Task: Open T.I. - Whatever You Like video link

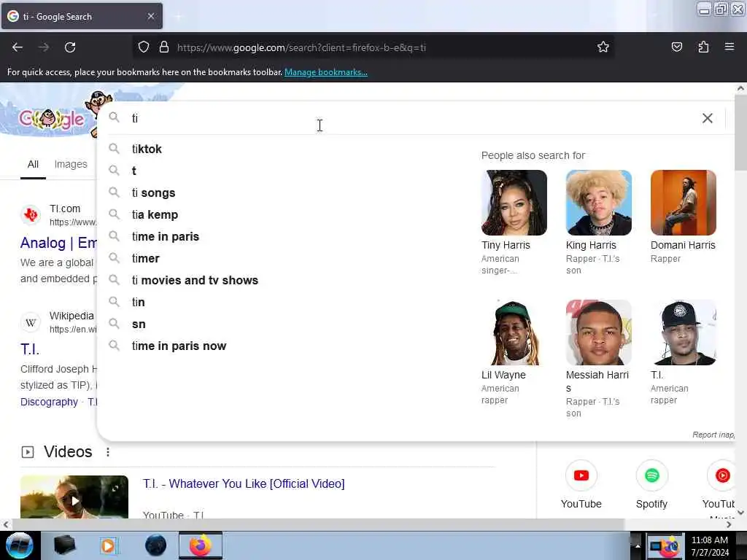Action: (x=244, y=484)
